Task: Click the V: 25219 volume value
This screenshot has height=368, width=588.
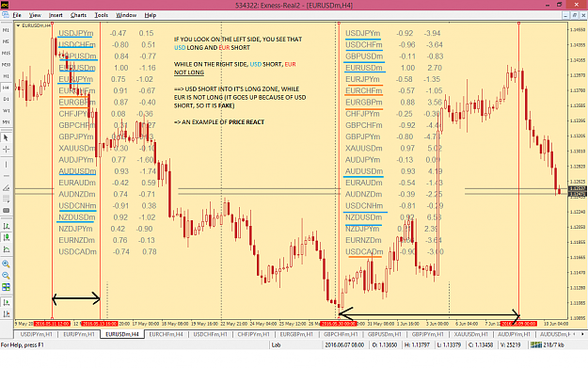Action: click(511, 345)
